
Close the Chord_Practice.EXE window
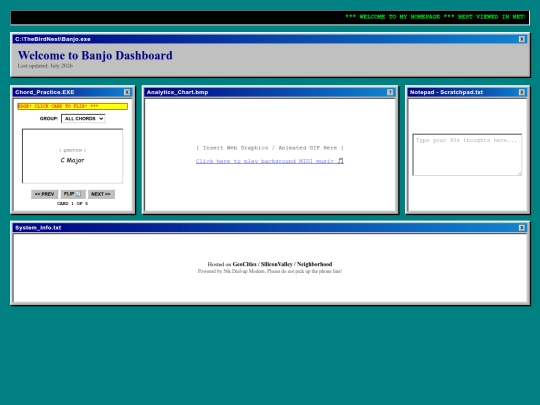coord(127,92)
